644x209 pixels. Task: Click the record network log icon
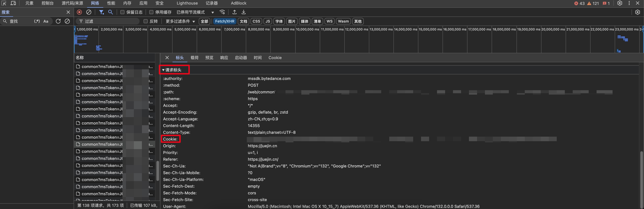tap(79, 12)
